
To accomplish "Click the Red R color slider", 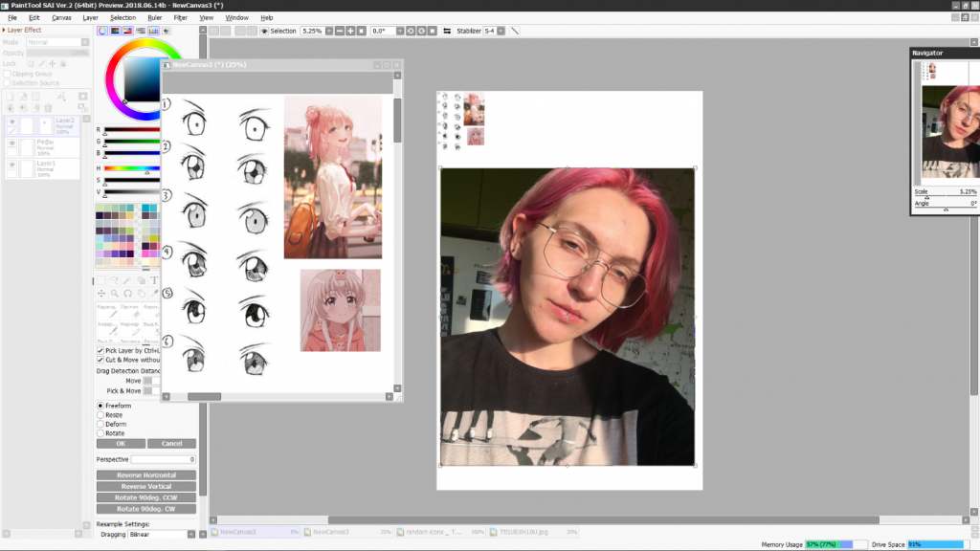I will pos(132,129).
